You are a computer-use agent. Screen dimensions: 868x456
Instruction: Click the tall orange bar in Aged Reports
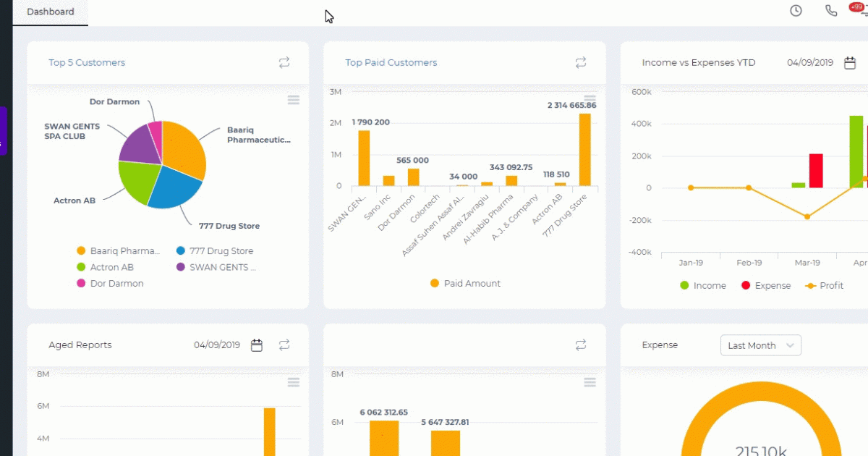click(x=269, y=432)
